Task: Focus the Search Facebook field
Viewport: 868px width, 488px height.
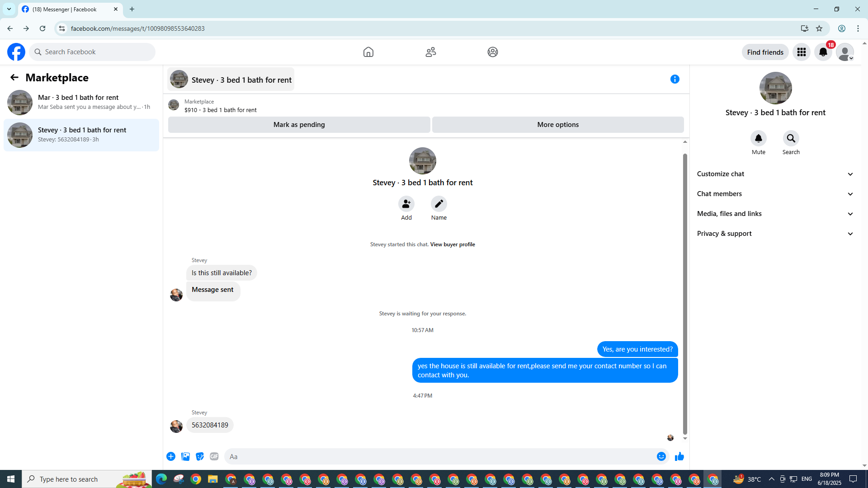Action: click(x=93, y=52)
